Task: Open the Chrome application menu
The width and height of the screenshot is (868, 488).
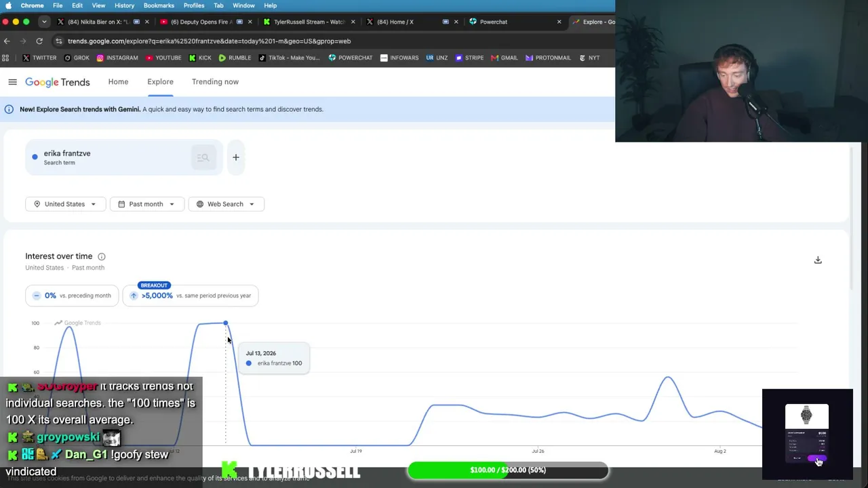Action: tap(33, 5)
